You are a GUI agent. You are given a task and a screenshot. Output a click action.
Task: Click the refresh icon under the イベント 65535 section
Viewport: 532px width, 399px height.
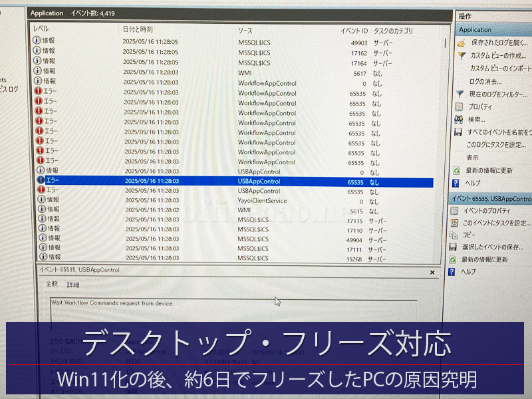pyautogui.click(x=452, y=259)
